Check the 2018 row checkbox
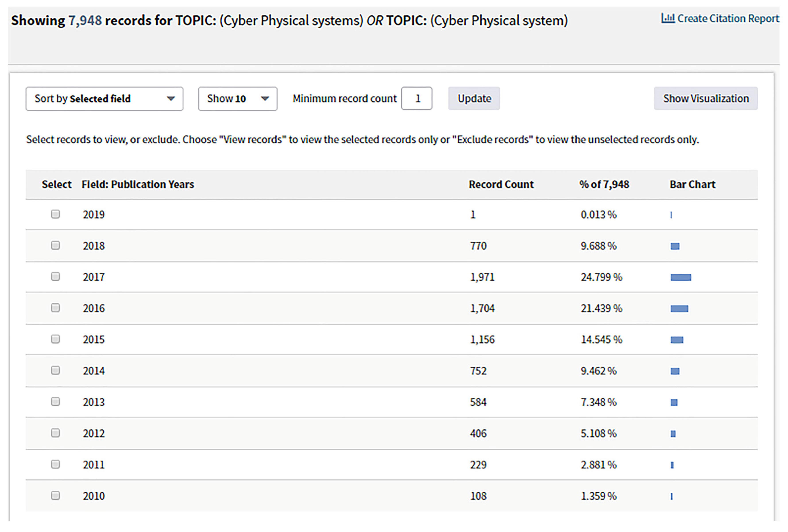 (56, 245)
